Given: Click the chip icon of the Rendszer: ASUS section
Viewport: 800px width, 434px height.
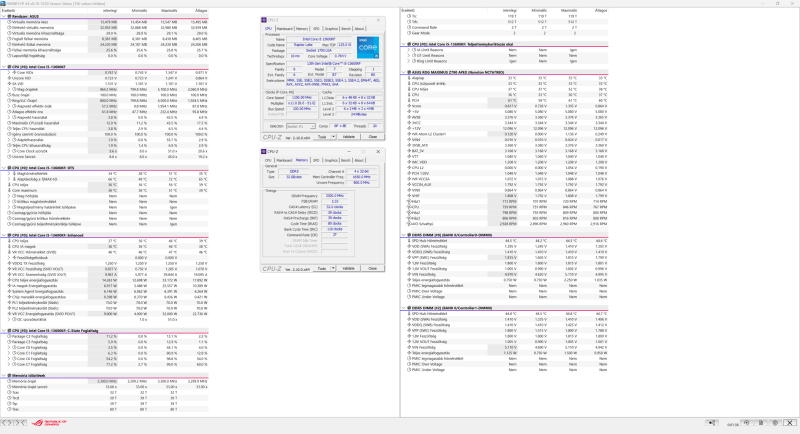Looking at the screenshot, I should (10, 16).
